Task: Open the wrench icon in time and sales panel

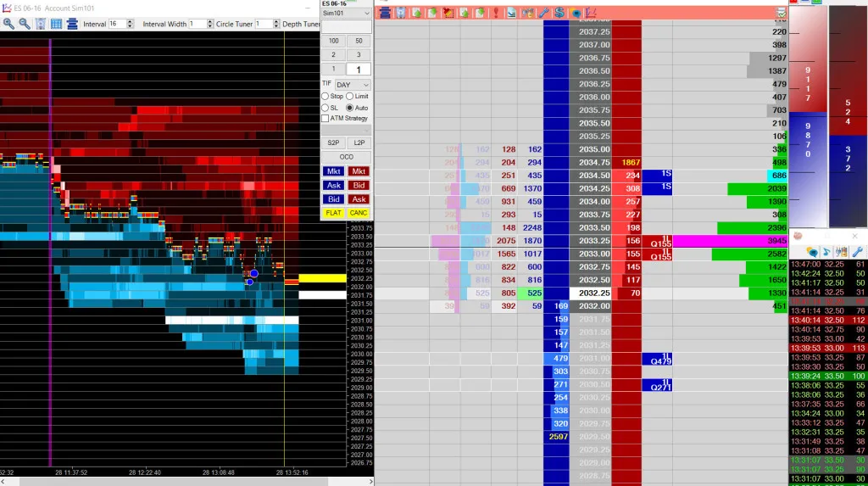Action: click(857, 252)
